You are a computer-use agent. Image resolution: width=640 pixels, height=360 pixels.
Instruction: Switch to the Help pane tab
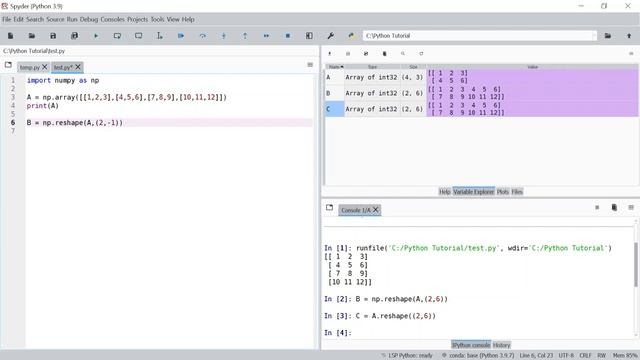[x=445, y=192]
